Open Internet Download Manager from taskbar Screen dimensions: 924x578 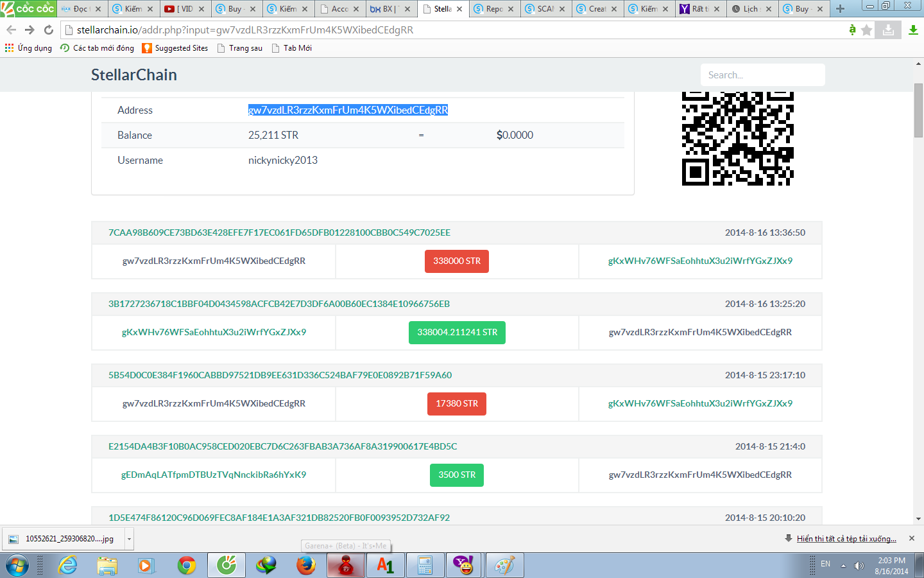point(266,566)
